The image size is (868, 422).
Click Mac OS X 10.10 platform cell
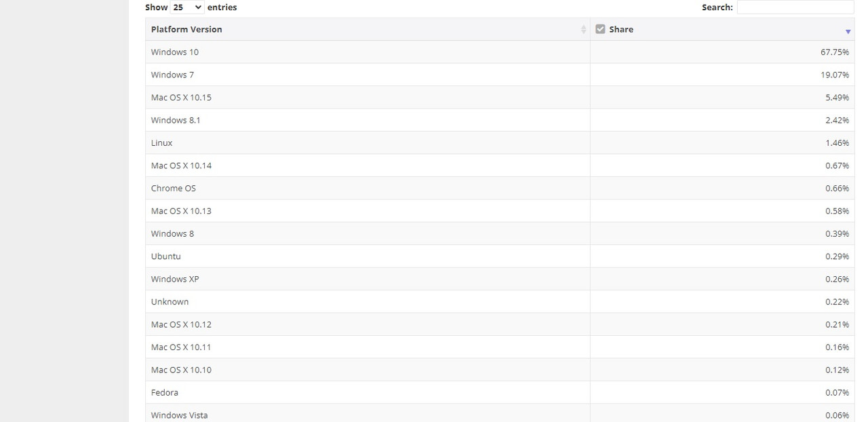click(368, 370)
